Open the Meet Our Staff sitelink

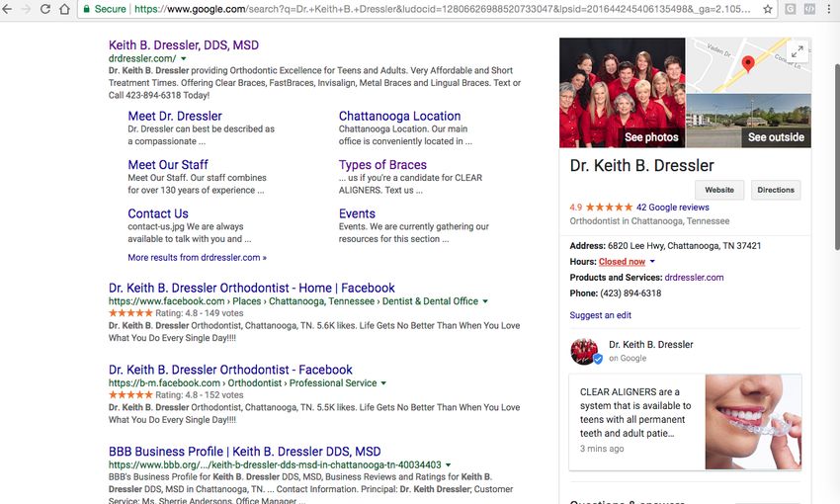coord(168,164)
